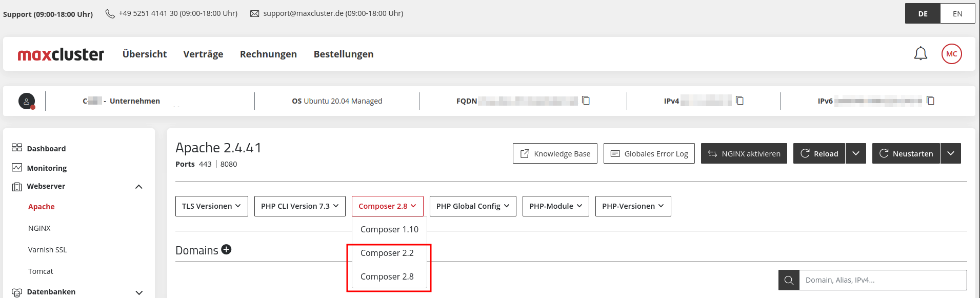Click the domain search magnifier icon
The height and width of the screenshot is (298, 980).
click(789, 280)
